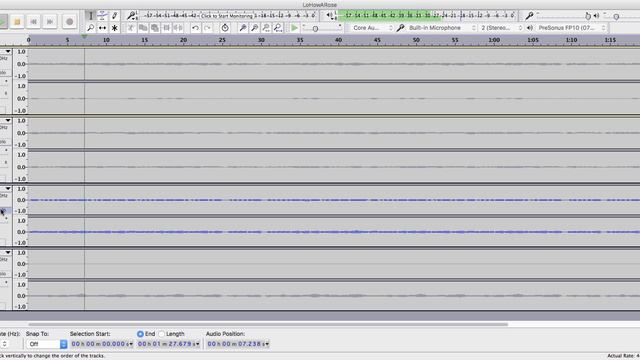Open the PreSonus FP10 output dropdown
The width and height of the screenshot is (640, 360).
click(x=571, y=28)
